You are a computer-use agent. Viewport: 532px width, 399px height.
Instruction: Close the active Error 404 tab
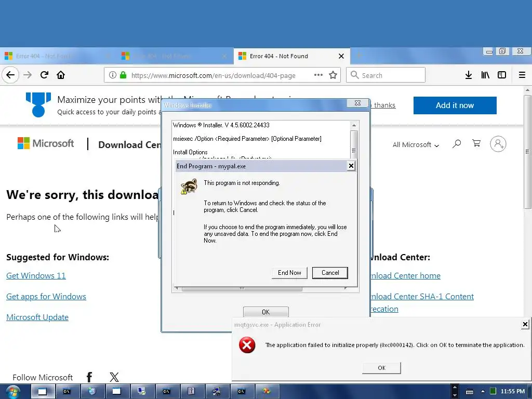click(x=341, y=56)
